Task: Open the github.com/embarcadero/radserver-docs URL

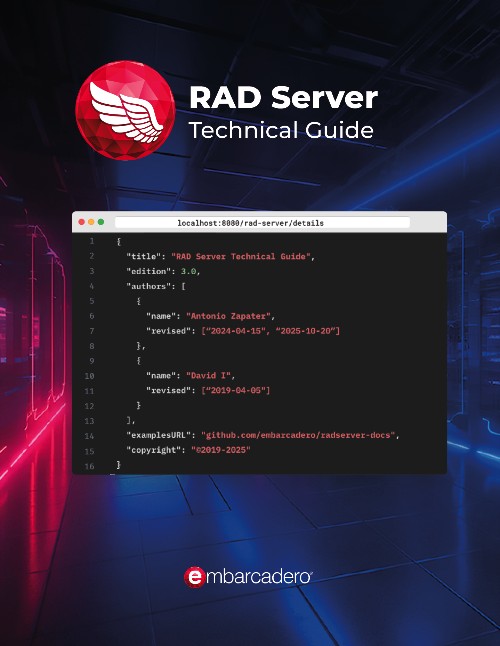Action: tap(298, 435)
